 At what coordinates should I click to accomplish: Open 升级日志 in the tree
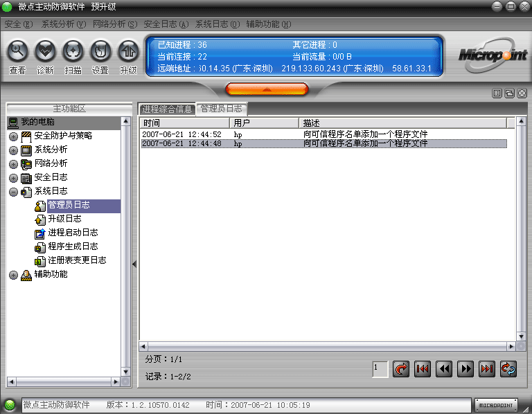click(x=64, y=219)
